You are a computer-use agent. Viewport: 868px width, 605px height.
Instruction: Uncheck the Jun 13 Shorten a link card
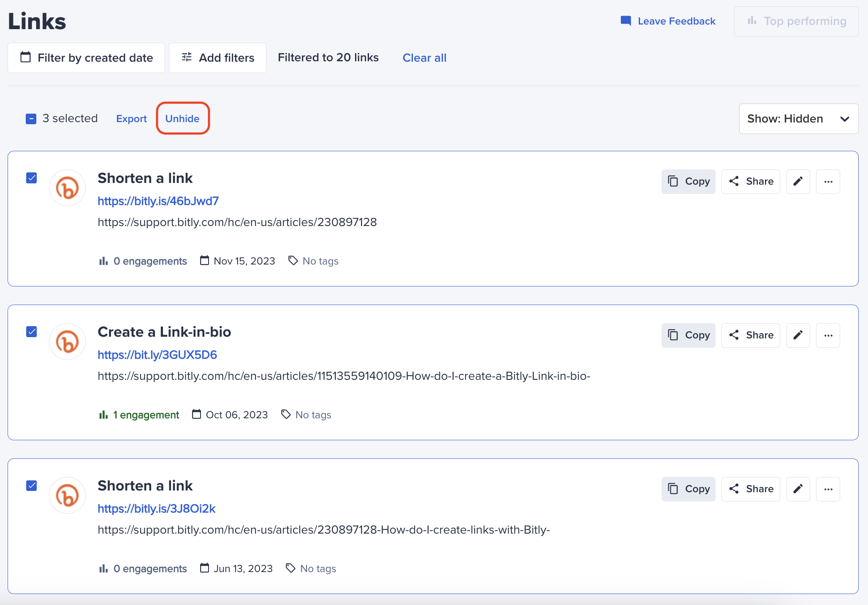[32, 485]
